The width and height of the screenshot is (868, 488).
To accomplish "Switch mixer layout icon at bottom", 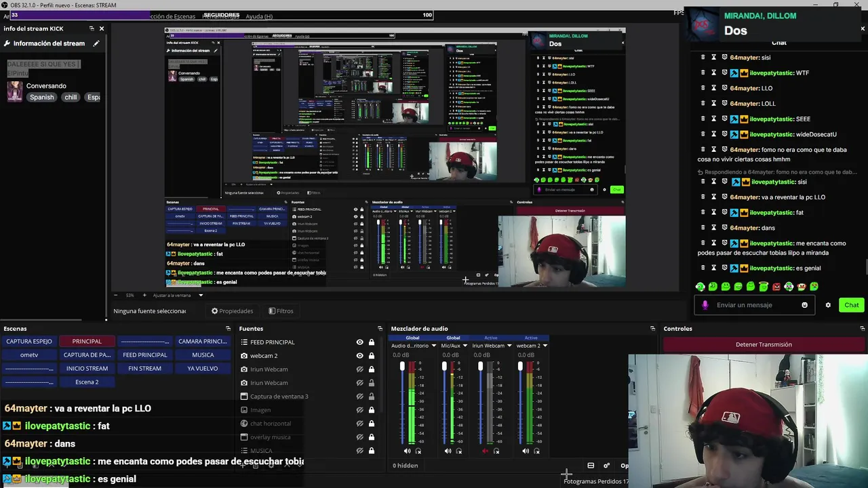I will click(591, 466).
